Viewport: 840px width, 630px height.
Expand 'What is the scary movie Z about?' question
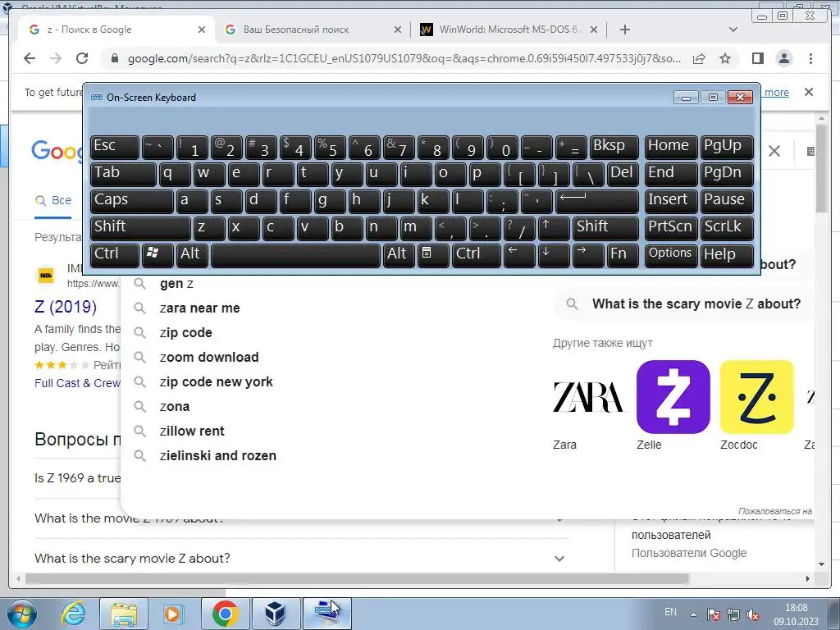pyautogui.click(x=300, y=558)
